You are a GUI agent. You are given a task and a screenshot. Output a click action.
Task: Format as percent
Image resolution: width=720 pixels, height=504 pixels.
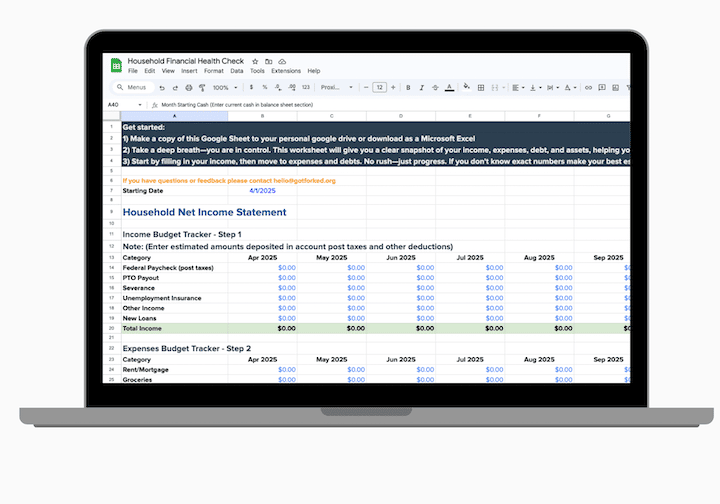tap(264, 87)
